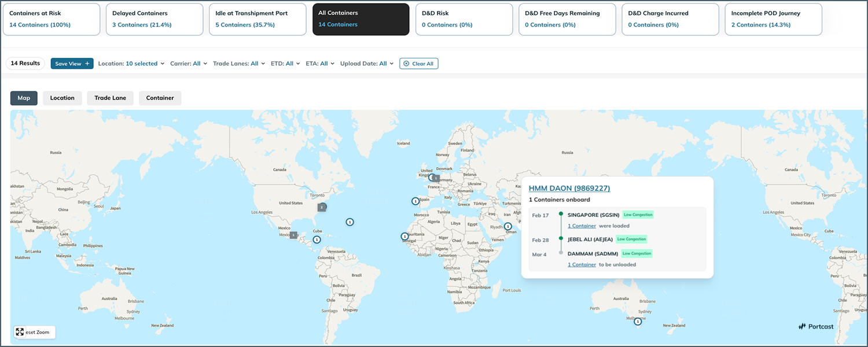Click the Feb 28 date label
The width and height of the screenshot is (868, 347).
tap(540, 240)
